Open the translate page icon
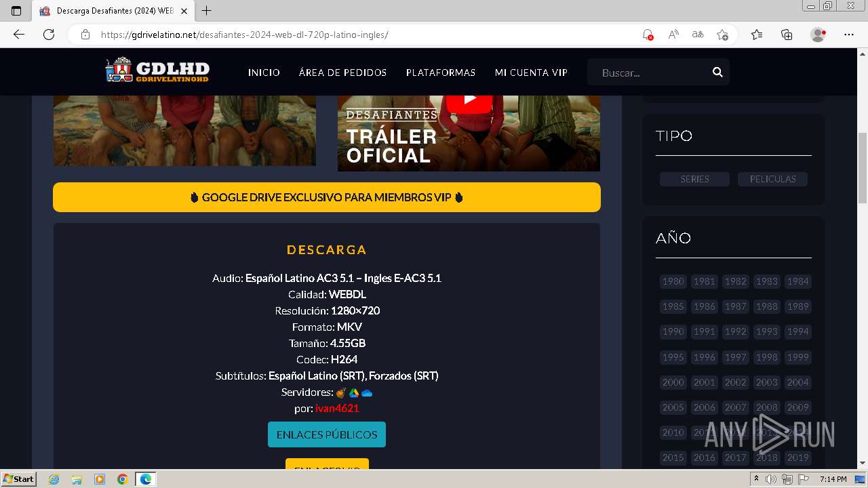Screen dimensions: 868x488 click(x=698, y=35)
